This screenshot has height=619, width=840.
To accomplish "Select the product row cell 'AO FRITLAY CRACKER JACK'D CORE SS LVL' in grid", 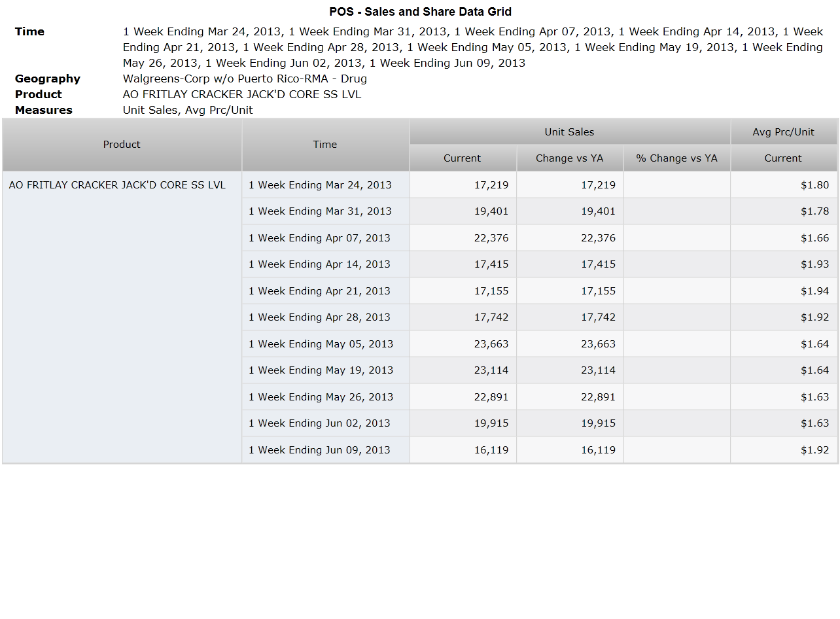I will point(122,317).
